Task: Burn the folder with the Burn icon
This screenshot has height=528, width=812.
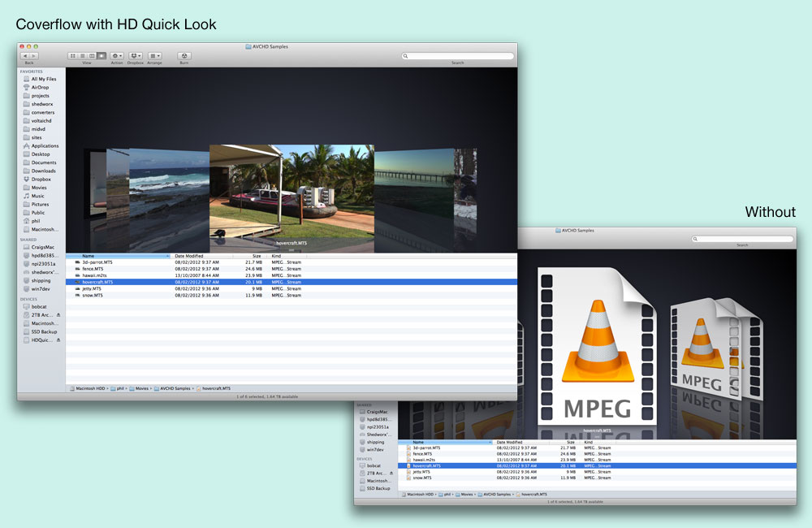Action: tap(184, 56)
